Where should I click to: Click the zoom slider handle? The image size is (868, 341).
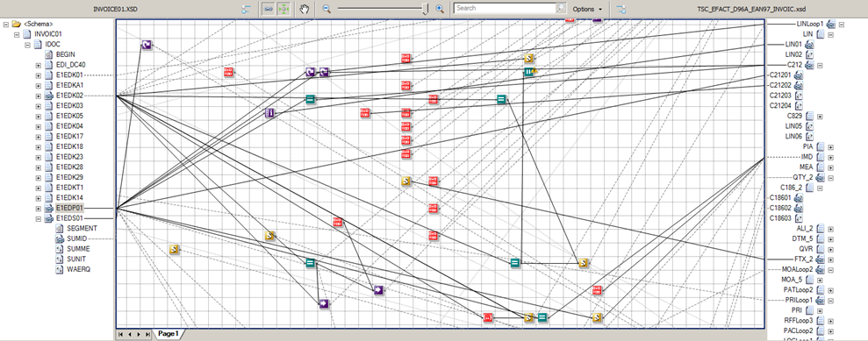click(425, 9)
